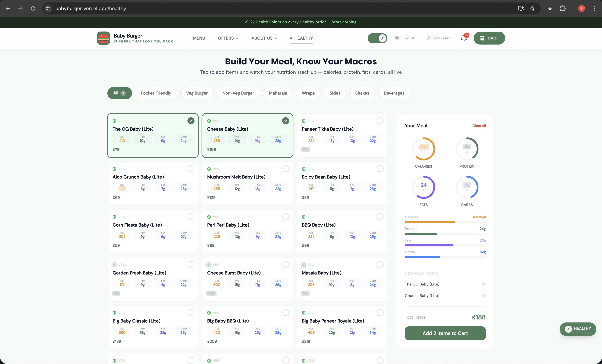
Task: Select the HEALTHY navigation tab
Action: [303, 38]
